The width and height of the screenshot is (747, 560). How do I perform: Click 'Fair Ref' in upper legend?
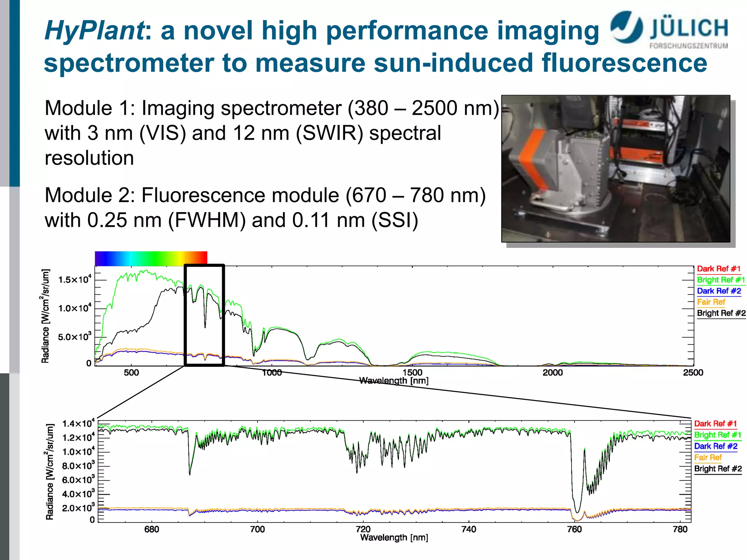pyautogui.click(x=711, y=302)
